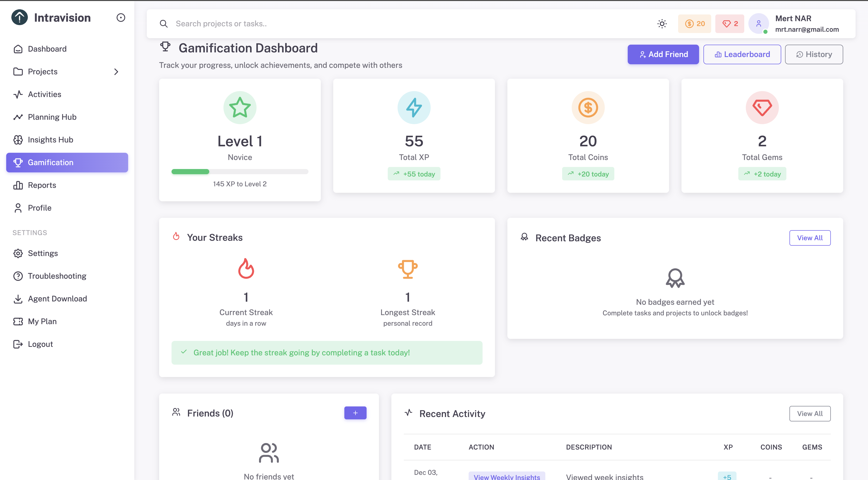Open Agent Download from the sidebar

[57, 299]
